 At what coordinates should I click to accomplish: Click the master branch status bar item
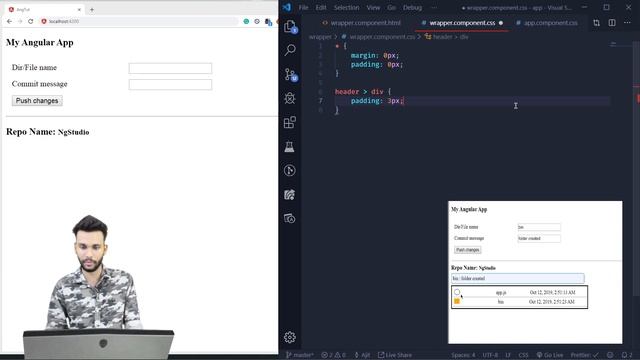tap(300, 355)
